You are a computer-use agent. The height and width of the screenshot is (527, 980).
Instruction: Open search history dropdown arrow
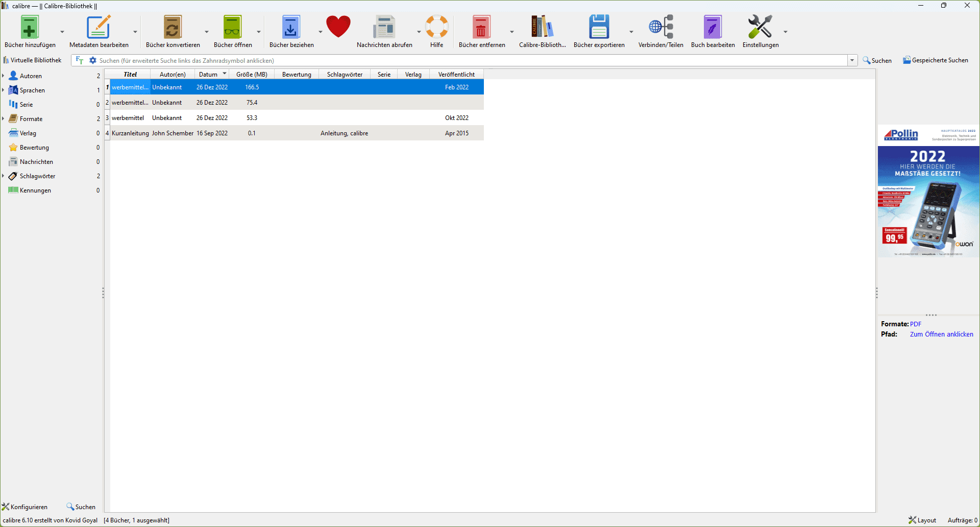[852, 60]
